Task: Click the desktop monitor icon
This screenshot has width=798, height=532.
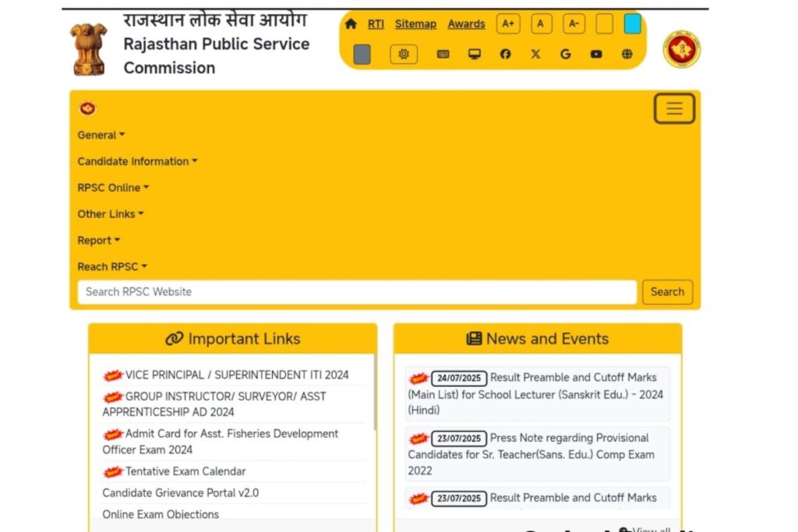Action: tap(475, 54)
